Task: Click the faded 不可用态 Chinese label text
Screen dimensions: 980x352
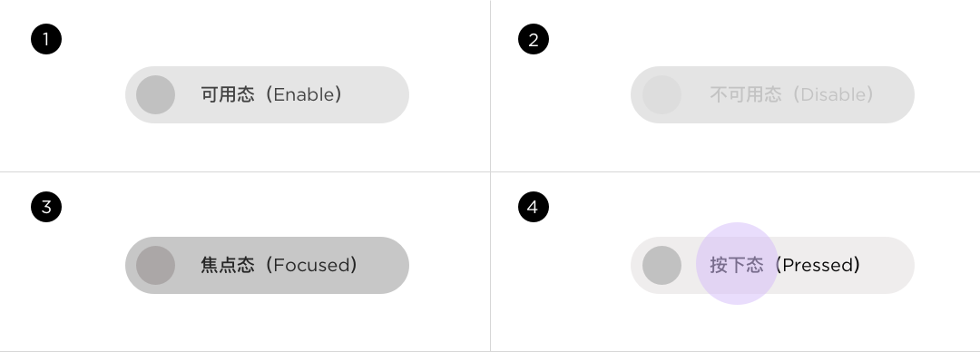Action: (x=746, y=95)
